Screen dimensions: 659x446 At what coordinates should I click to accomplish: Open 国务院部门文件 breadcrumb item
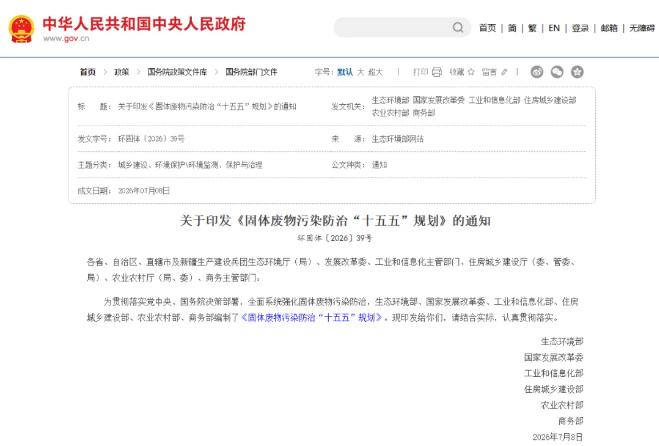coord(251,72)
